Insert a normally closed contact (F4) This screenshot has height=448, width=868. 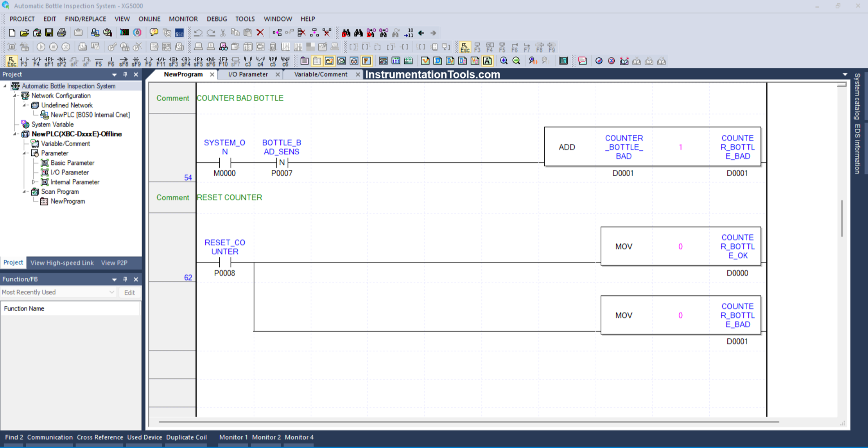(x=37, y=61)
